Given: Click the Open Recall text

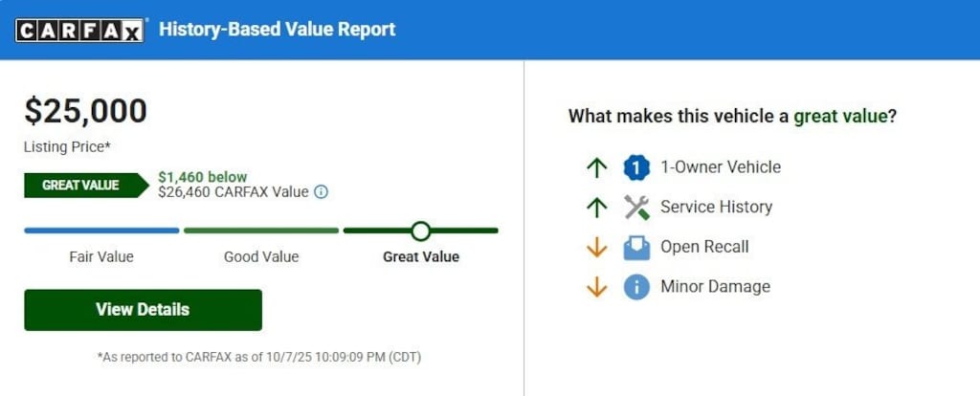Looking at the screenshot, I should tap(704, 247).
